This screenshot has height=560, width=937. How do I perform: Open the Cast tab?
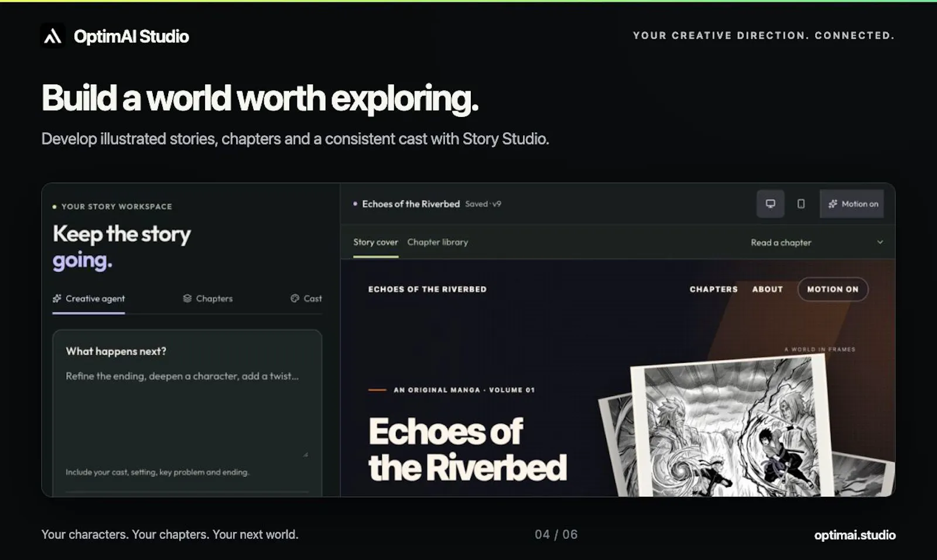click(x=306, y=298)
